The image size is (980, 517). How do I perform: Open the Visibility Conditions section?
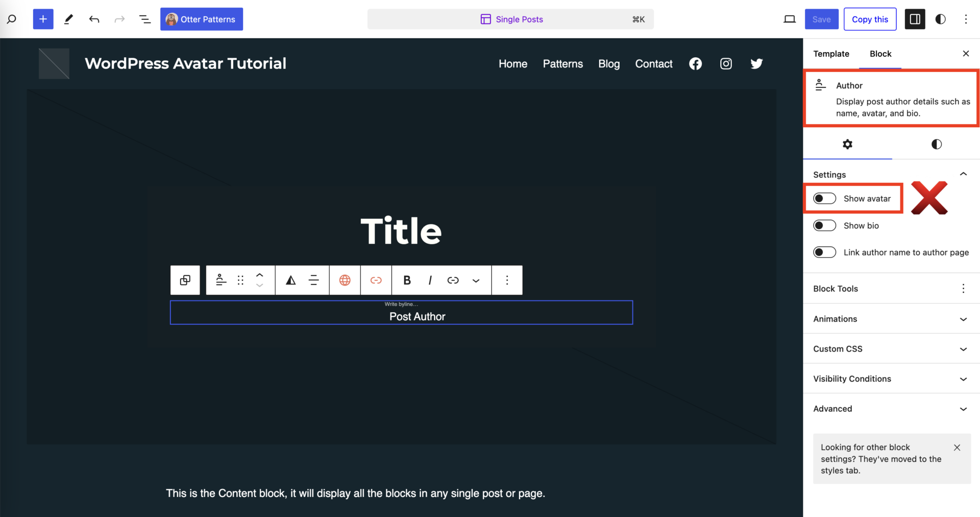click(891, 379)
